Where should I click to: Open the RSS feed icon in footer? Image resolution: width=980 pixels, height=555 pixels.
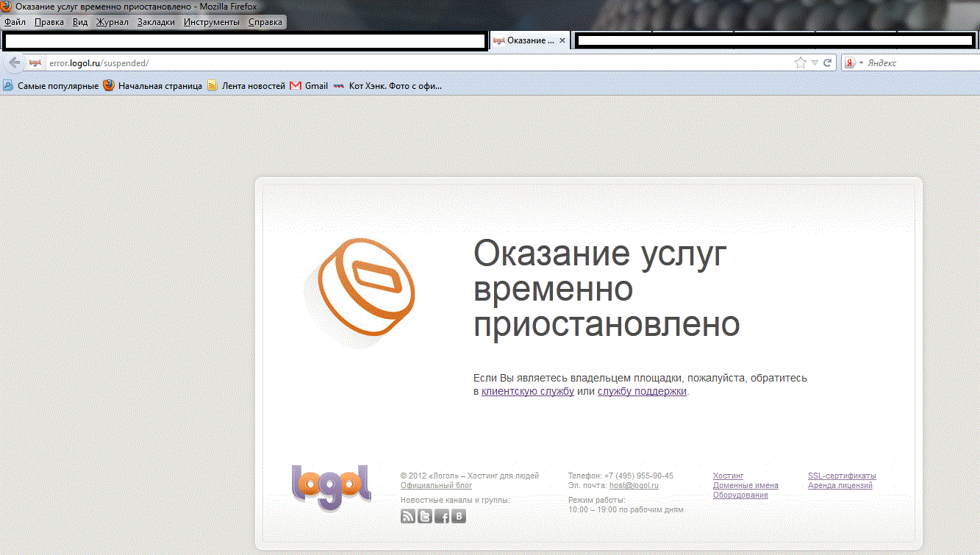[408, 516]
